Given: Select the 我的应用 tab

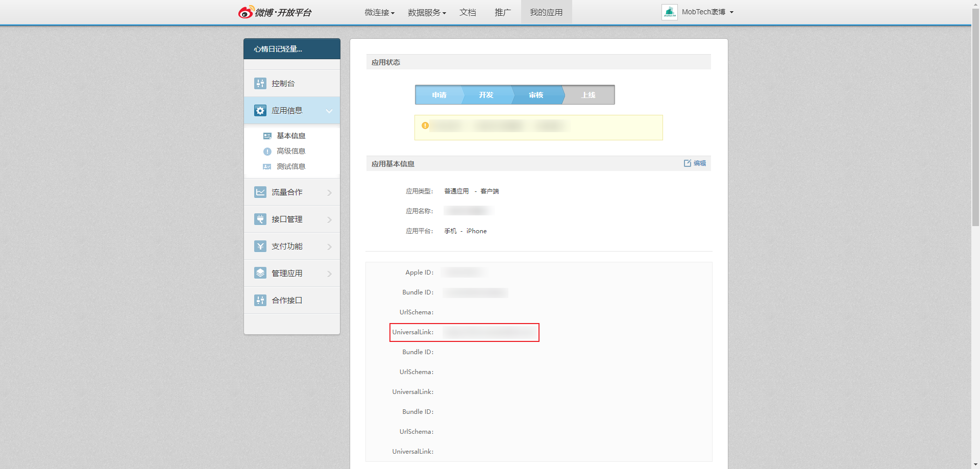Looking at the screenshot, I should click(x=546, y=12).
